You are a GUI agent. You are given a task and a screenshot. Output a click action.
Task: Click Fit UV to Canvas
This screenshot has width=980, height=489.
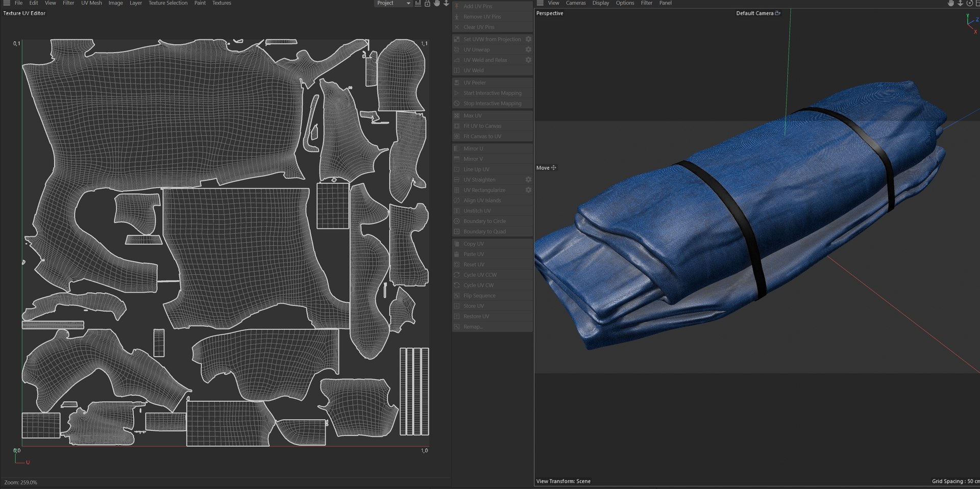(x=493, y=126)
